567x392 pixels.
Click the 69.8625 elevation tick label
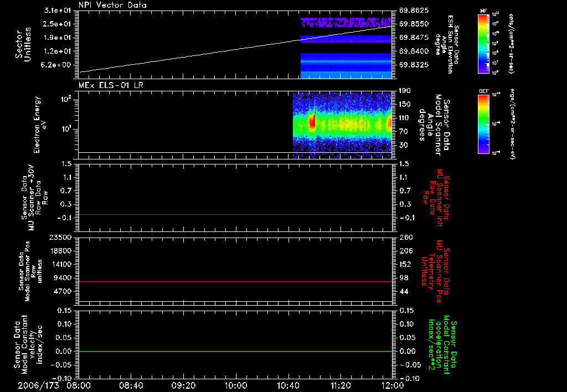(x=414, y=11)
